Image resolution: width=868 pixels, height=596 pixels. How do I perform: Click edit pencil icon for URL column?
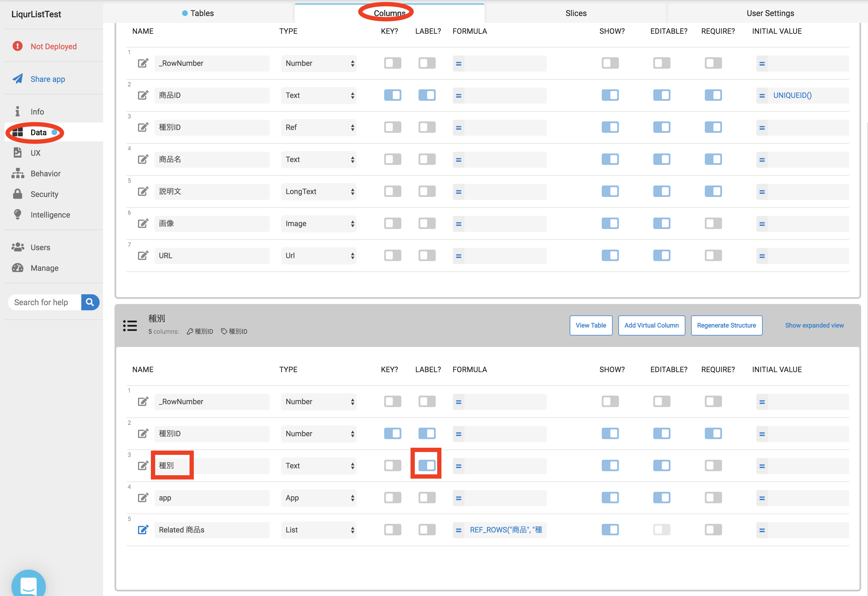click(143, 256)
